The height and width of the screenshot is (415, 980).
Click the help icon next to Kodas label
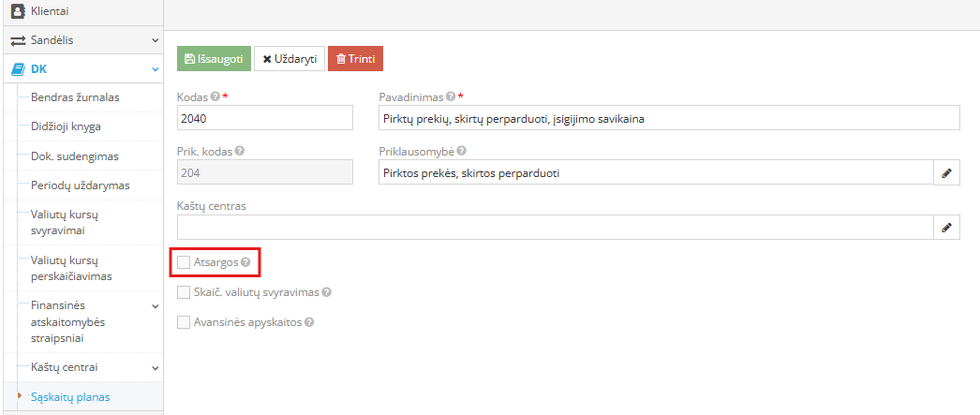click(x=215, y=96)
